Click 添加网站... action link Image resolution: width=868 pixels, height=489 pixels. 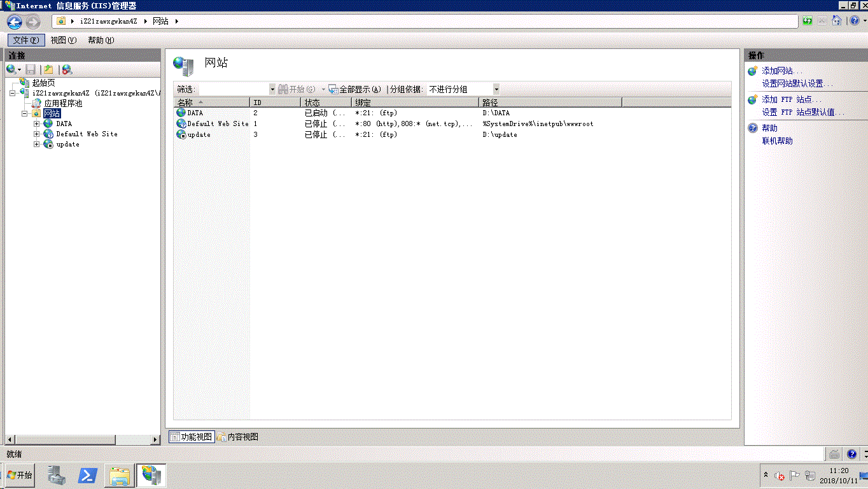(782, 71)
